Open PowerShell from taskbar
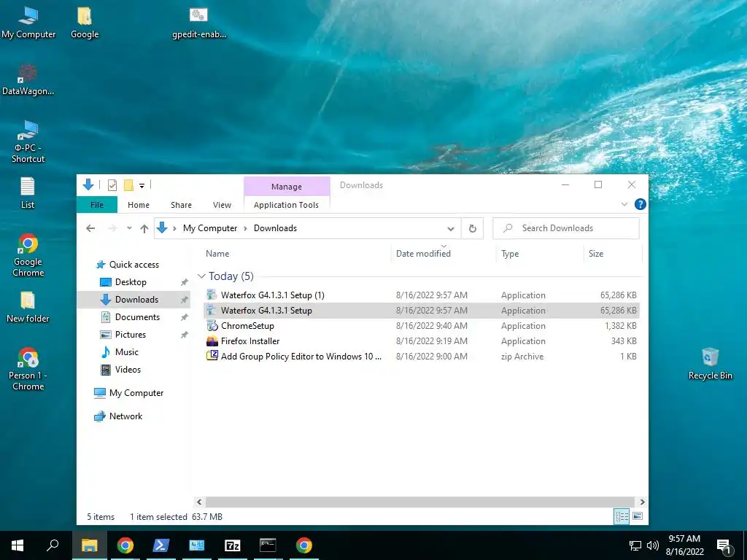Screen dimensions: 747x560 pos(160,545)
